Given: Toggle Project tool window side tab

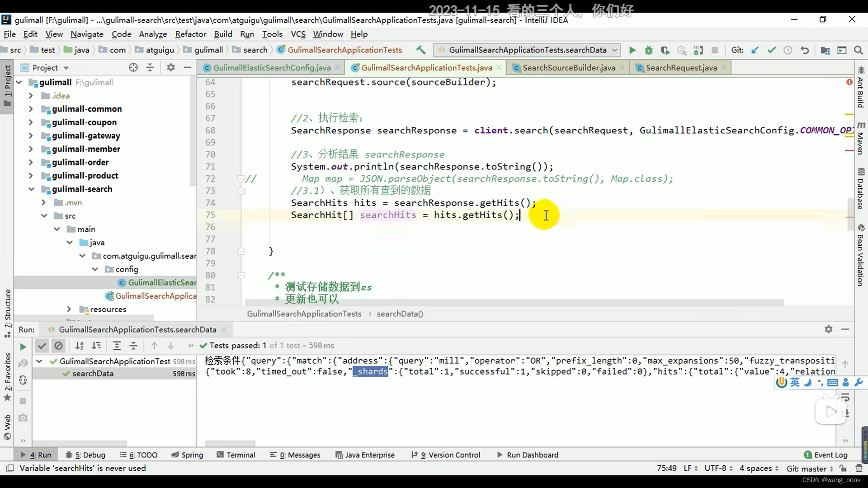Looking at the screenshot, I should click(7, 86).
